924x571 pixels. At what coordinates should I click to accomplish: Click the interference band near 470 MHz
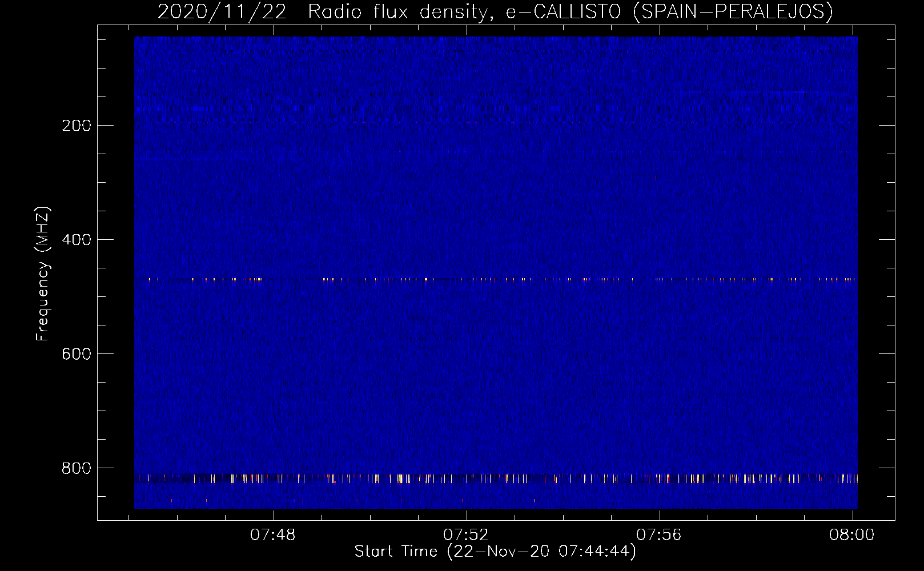point(496,279)
